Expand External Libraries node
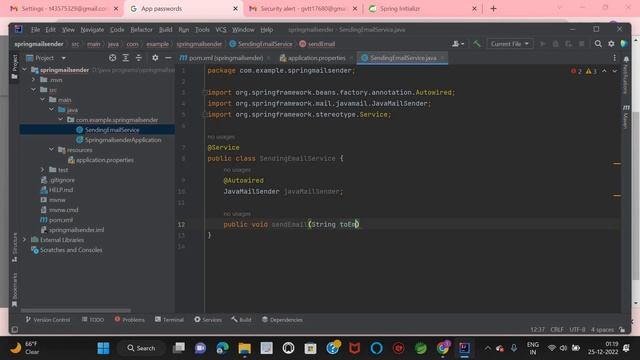Viewport: 640px width, 360px height. [25, 240]
